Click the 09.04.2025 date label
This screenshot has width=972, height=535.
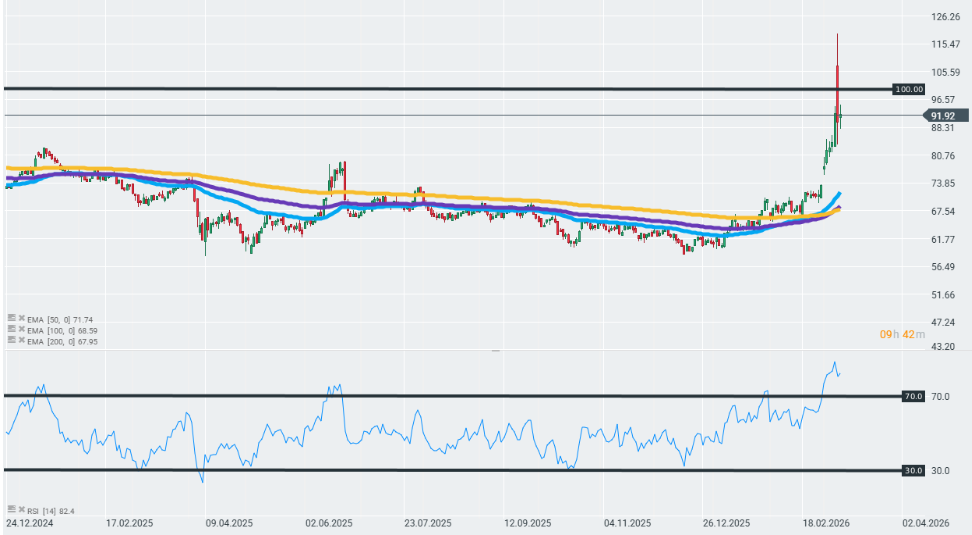point(229,523)
